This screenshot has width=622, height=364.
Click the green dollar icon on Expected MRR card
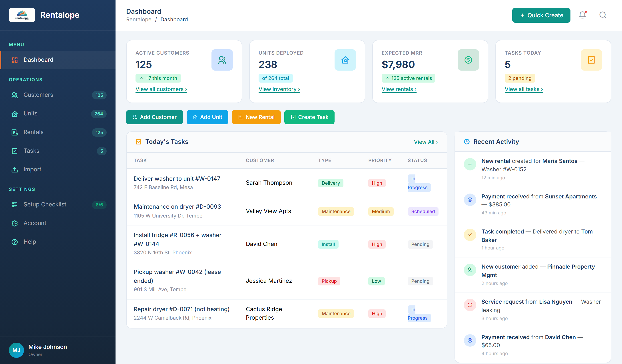pos(468,60)
